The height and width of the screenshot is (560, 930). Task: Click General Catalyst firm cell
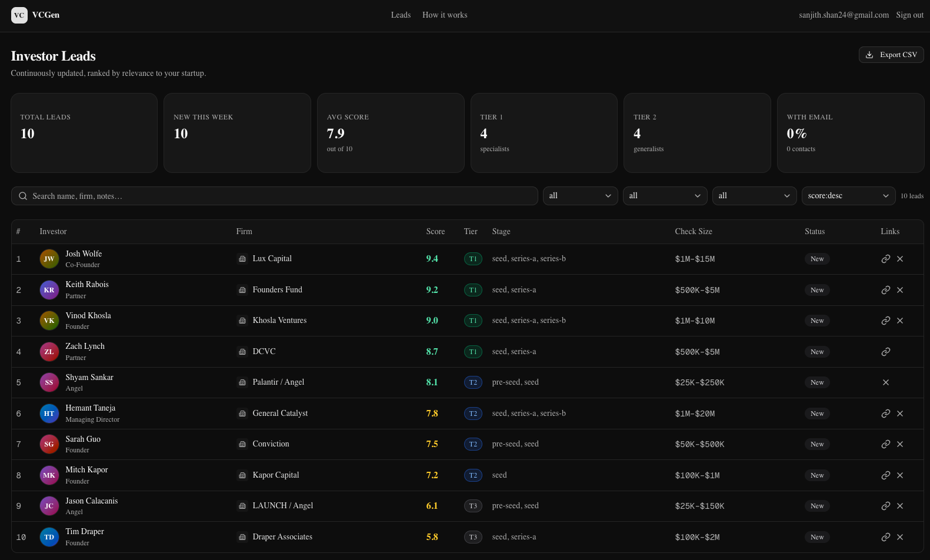280,414
